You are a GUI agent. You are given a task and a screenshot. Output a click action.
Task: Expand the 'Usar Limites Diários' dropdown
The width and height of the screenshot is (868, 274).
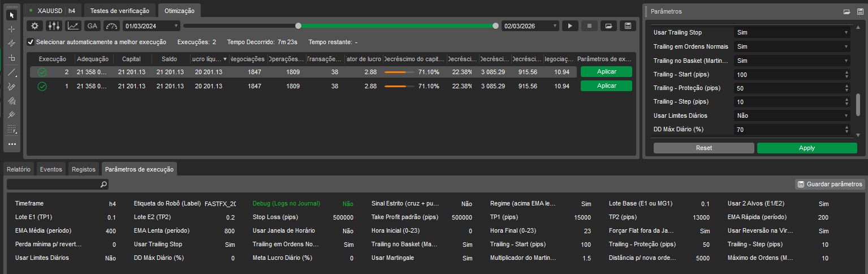[792, 115]
